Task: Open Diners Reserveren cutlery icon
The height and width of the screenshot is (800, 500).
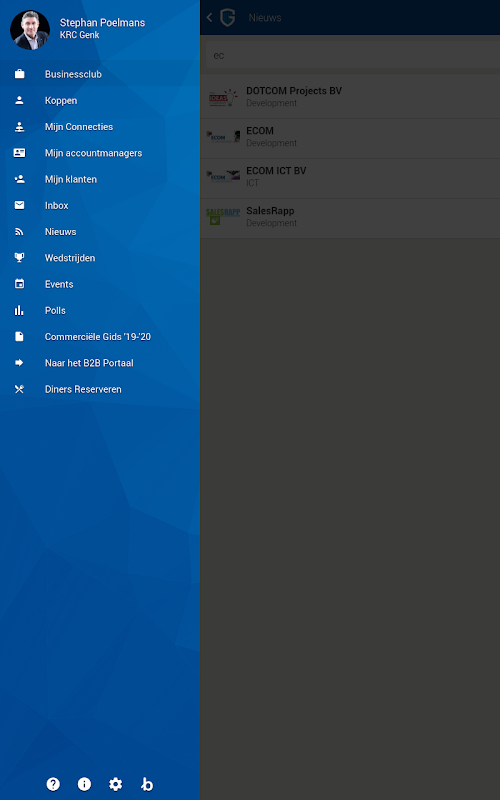Action: pyautogui.click(x=19, y=389)
